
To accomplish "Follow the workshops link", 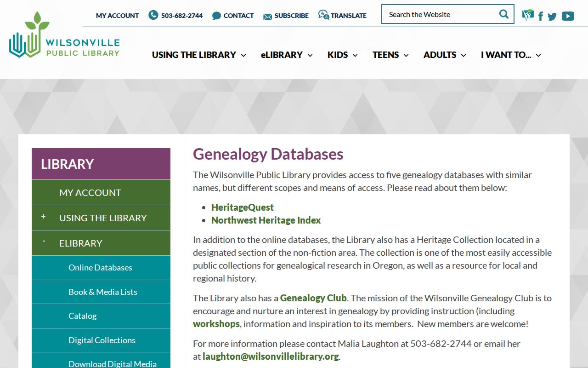I will [x=216, y=324].
